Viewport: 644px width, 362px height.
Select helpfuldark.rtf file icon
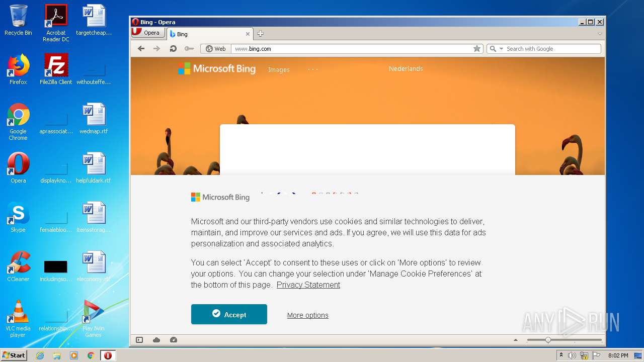pyautogui.click(x=94, y=168)
